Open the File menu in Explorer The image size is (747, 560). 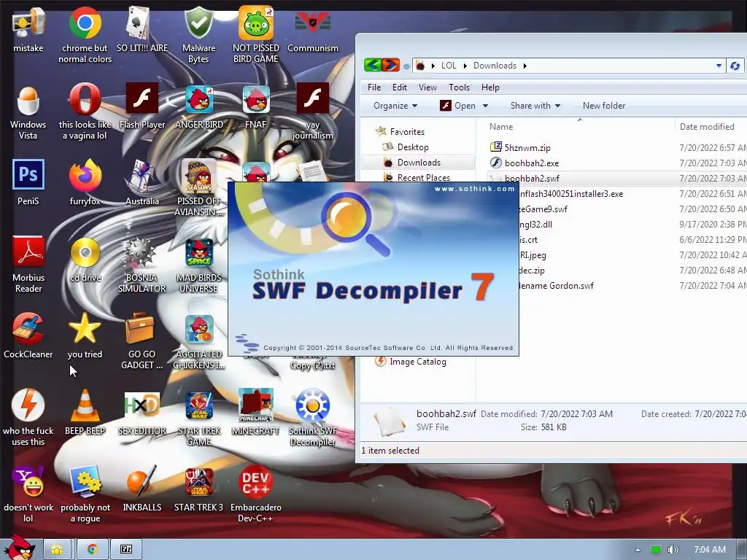point(374,87)
